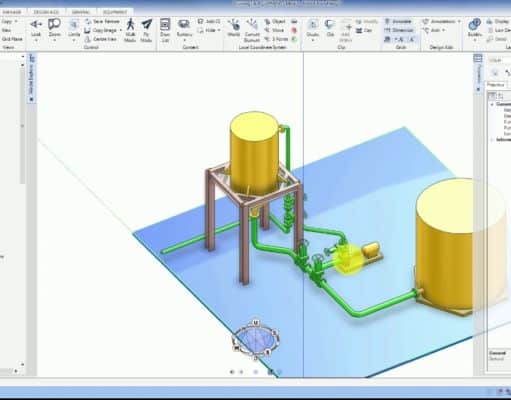Viewport: 511px width, 400px height.
Task: Collapse the General section in properties panel
Action: click(492, 104)
